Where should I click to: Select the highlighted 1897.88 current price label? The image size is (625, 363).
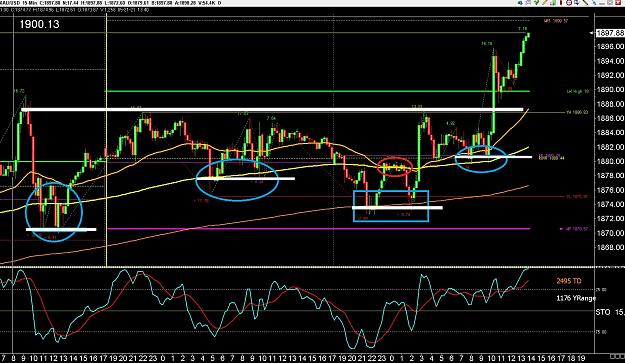coord(610,33)
